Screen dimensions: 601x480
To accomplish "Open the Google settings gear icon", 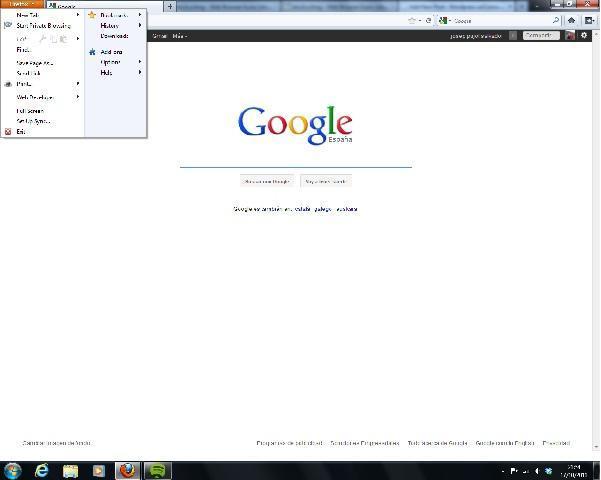I will point(585,36).
